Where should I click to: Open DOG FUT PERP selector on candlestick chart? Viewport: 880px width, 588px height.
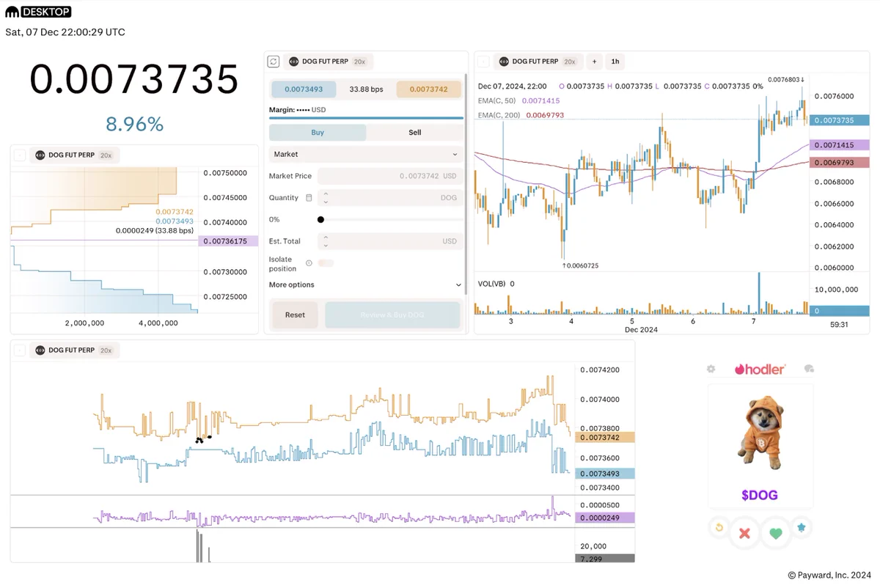coord(538,62)
